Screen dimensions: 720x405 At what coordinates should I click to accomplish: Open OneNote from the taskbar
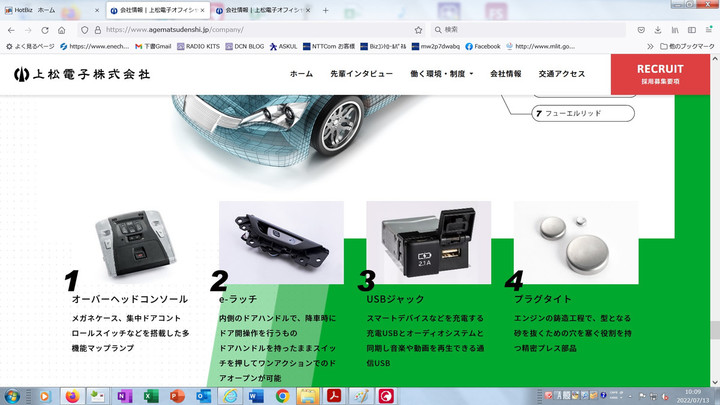point(124,396)
